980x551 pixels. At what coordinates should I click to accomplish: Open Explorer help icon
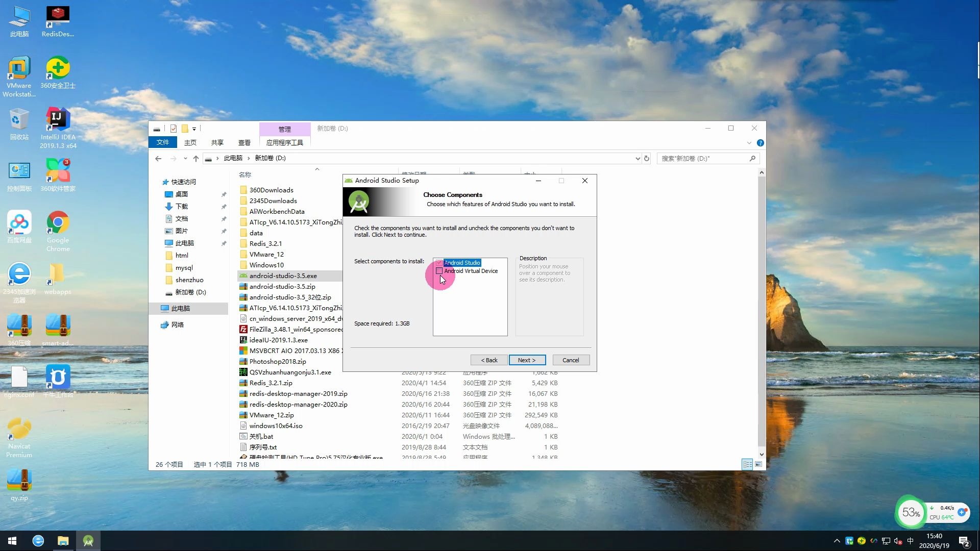760,143
